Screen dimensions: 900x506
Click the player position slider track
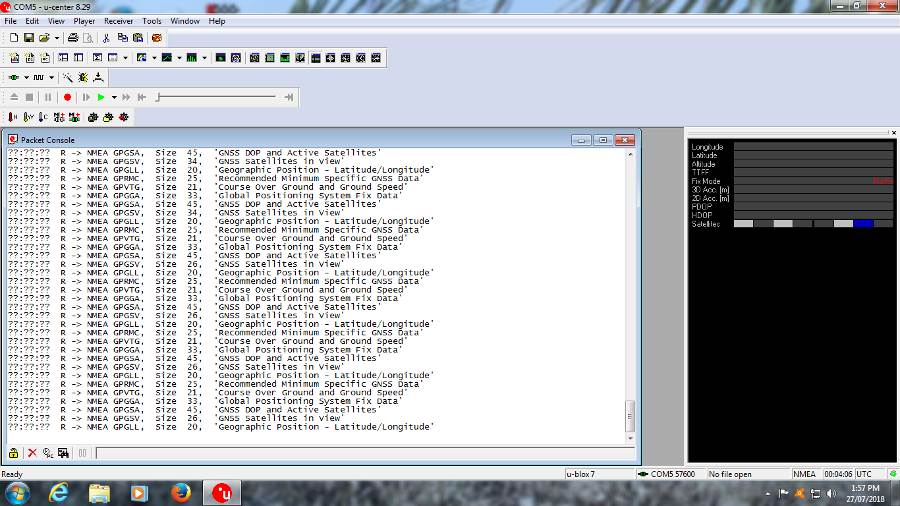(220, 97)
